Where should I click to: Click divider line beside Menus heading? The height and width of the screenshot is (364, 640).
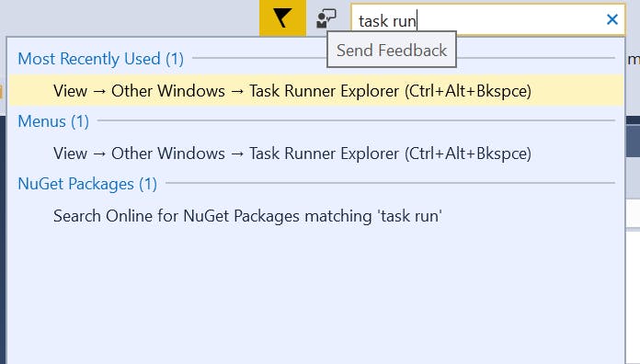[x=356, y=120]
